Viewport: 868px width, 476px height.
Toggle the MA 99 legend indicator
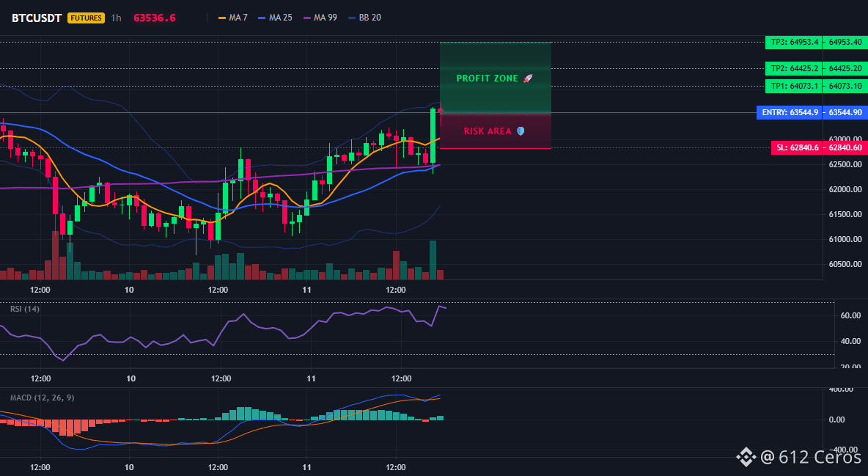[320, 18]
